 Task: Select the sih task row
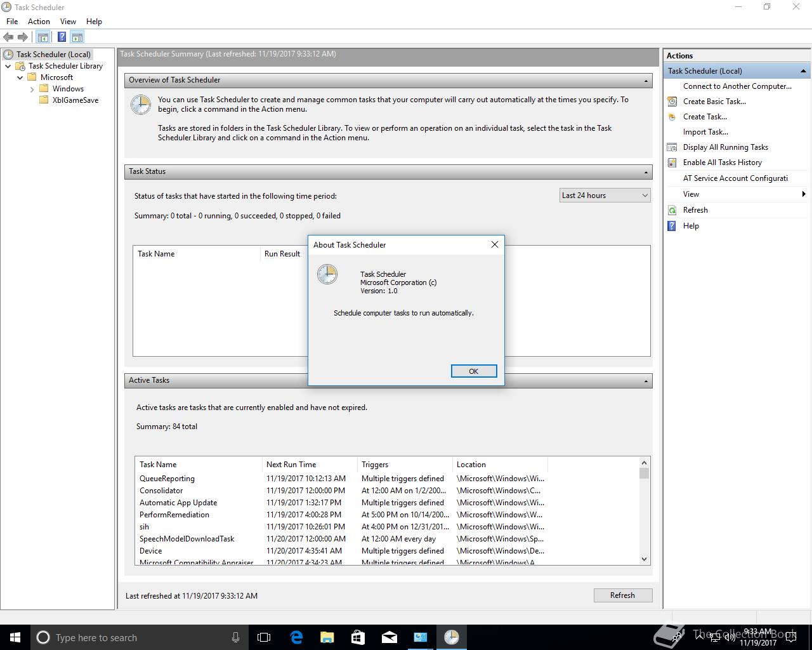[x=341, y=527]
